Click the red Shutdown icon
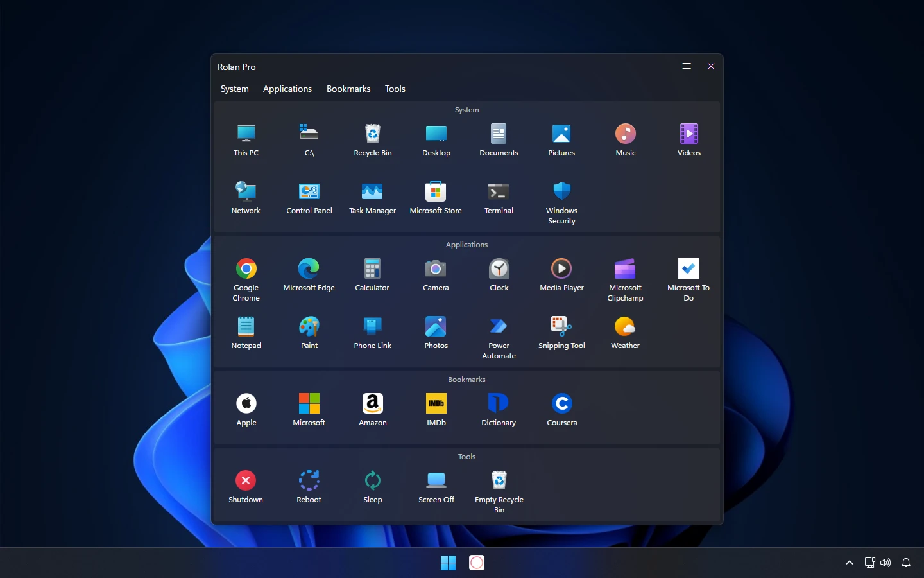This screenshot has width=924, height=578. click(x=246, y=481)
